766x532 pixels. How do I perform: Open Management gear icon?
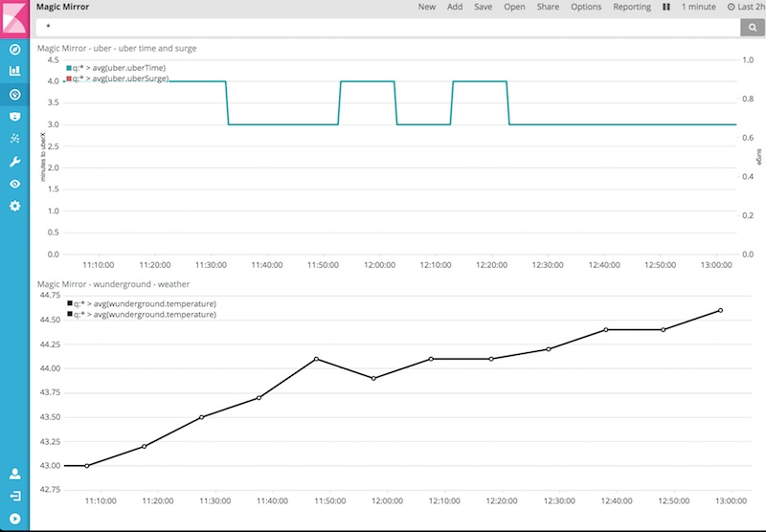[x=14, y=206]
